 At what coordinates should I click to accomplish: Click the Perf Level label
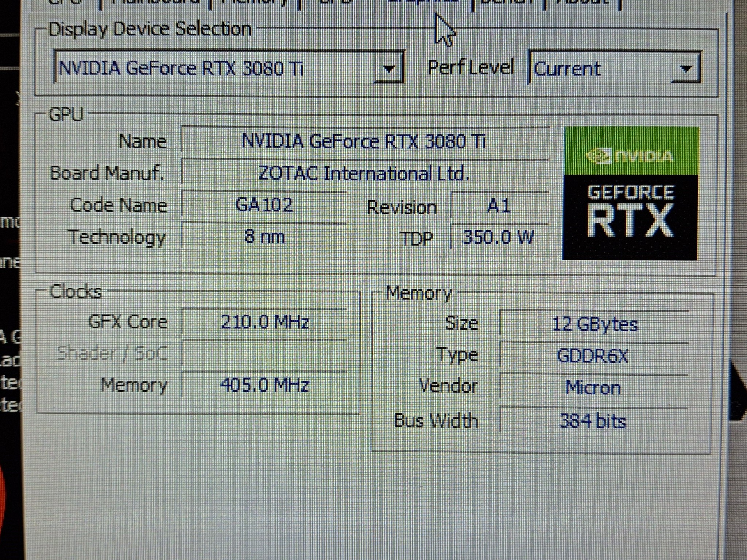tap(471, 67)
